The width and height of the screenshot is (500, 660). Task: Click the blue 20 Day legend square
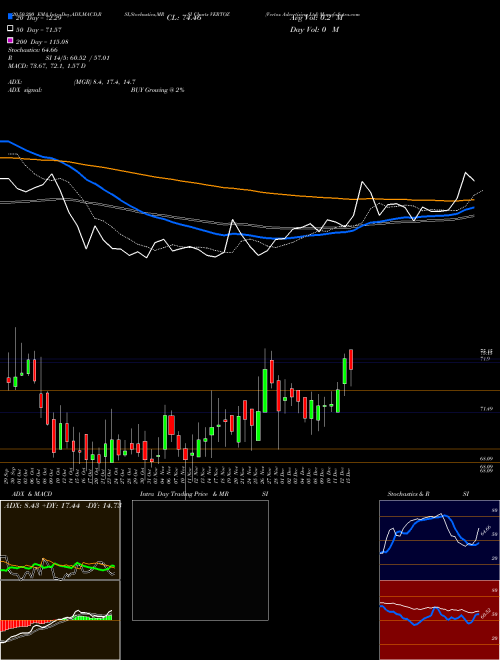[10, 16]
